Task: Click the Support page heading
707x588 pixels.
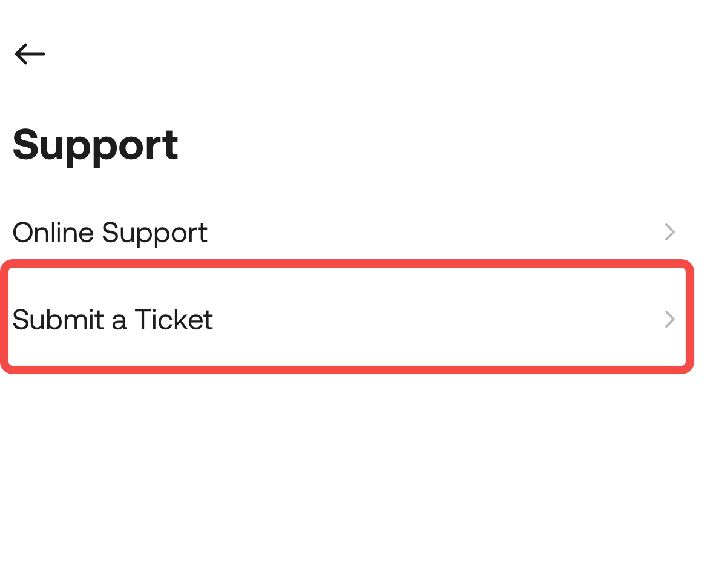Action: (95, 145)
